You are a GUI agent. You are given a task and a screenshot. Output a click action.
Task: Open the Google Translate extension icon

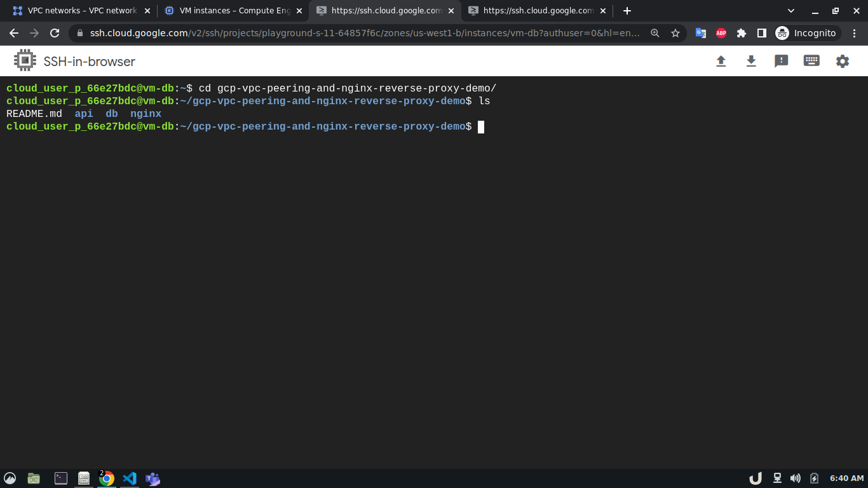(701, 33)
